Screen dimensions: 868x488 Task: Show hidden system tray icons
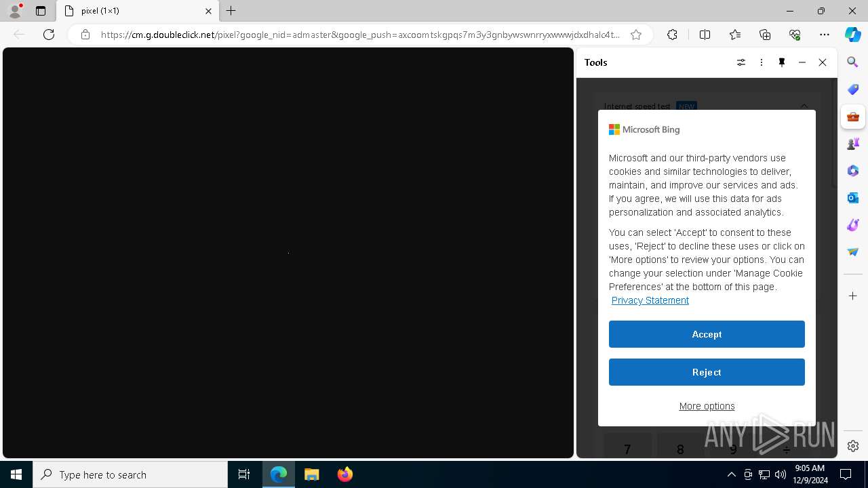731,474
